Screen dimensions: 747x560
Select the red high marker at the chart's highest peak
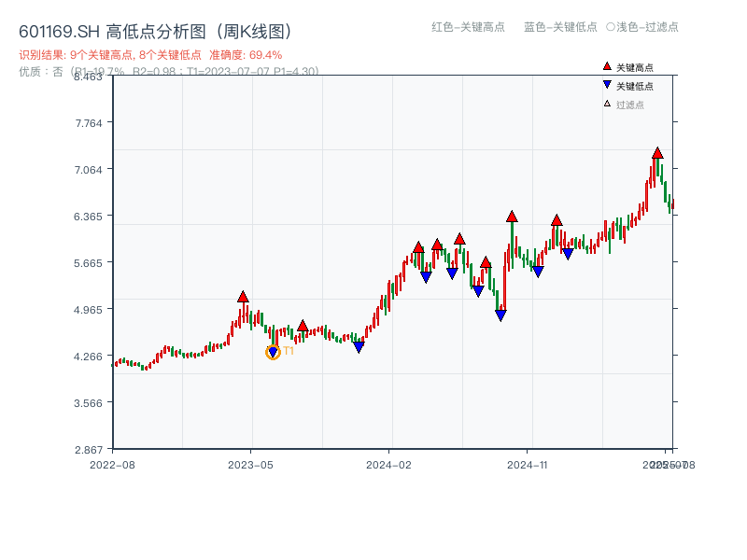657,153
